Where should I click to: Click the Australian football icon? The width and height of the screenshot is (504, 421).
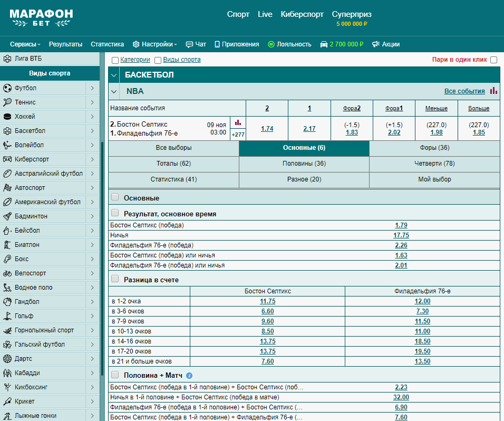click(7, 174)
